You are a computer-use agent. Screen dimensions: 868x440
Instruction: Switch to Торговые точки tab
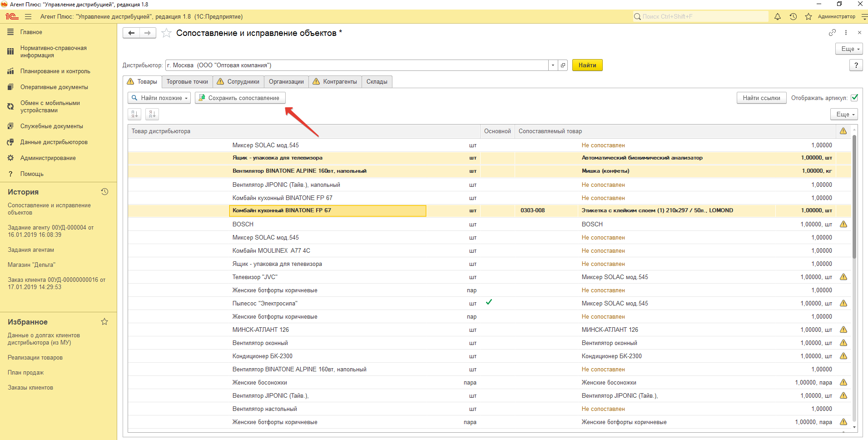coord(187,82)
